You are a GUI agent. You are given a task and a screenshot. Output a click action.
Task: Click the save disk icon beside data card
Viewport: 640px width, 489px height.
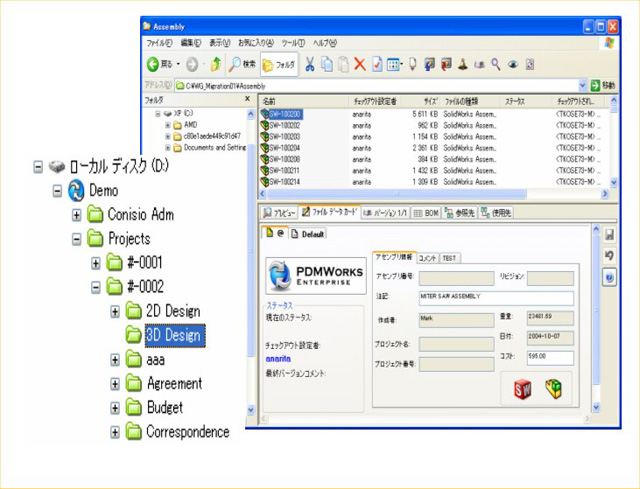coord(609,234)
